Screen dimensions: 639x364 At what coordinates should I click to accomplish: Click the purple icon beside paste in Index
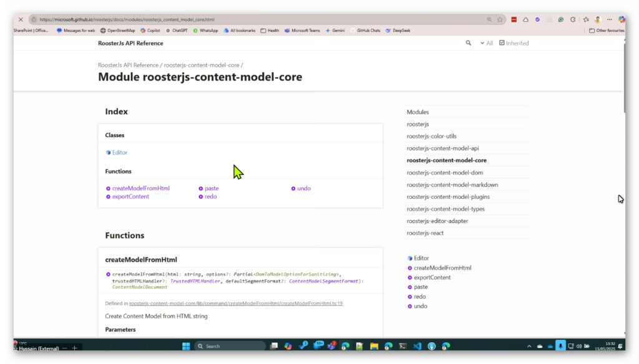point(200,188)
